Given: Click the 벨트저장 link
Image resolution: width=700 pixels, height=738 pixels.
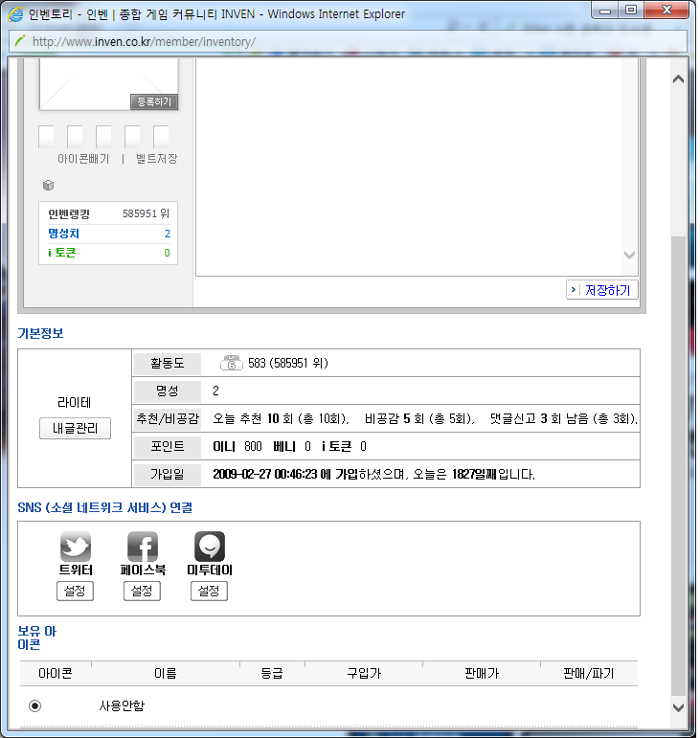Looking at the screenshot, I should (x=156, y=159).
